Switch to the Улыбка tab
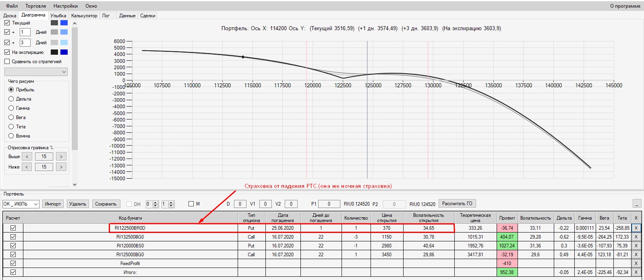The image size is (644, 280). 58,16
